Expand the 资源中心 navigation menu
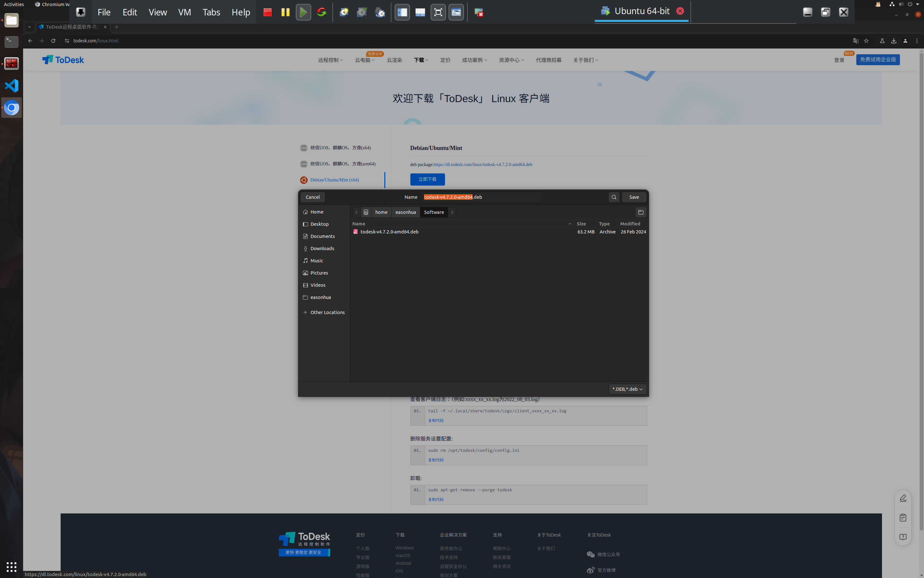 click(511, 60)
